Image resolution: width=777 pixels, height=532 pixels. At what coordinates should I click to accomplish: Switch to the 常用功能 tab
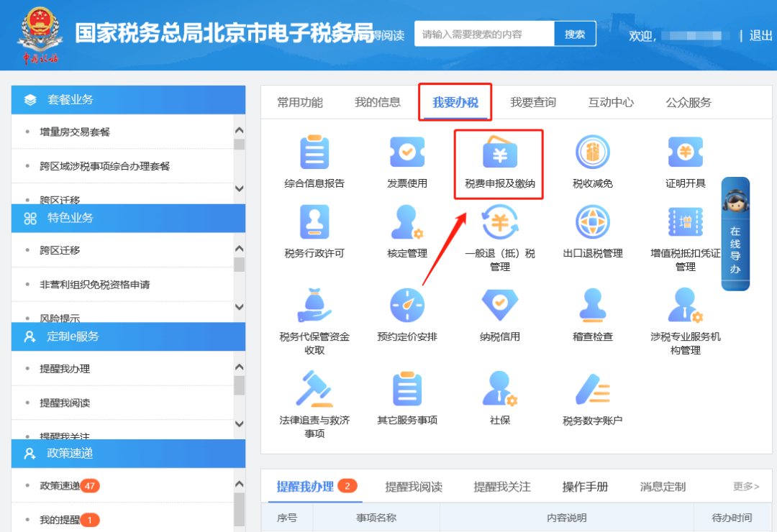coord(300,103)
